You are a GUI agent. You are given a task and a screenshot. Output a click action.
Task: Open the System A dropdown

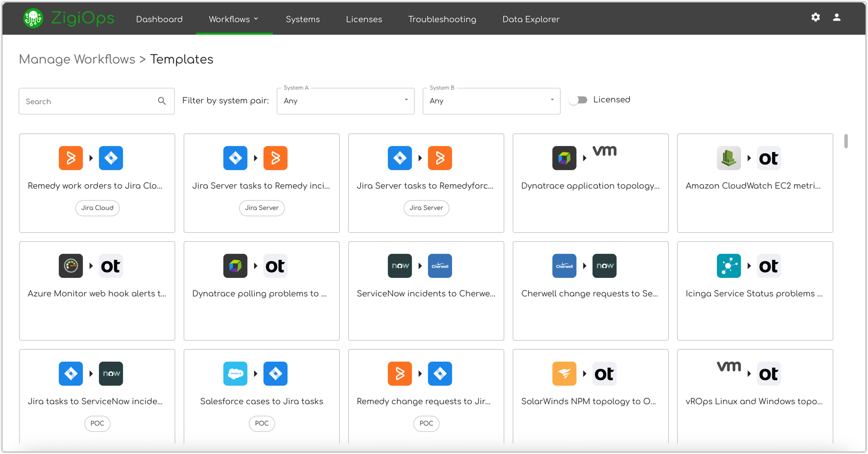click(x=346, y=101)
